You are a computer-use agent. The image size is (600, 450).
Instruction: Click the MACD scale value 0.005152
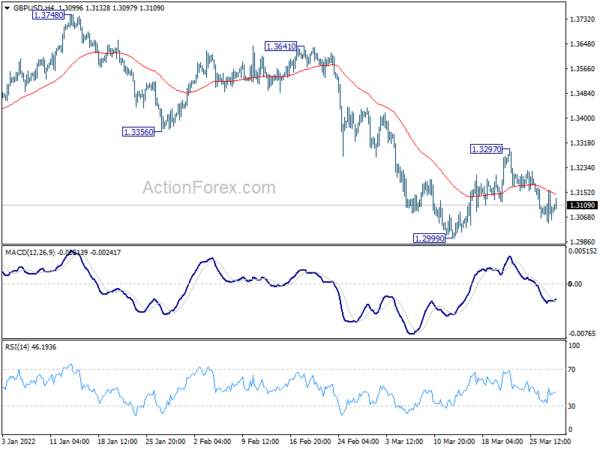coord(582,251)
